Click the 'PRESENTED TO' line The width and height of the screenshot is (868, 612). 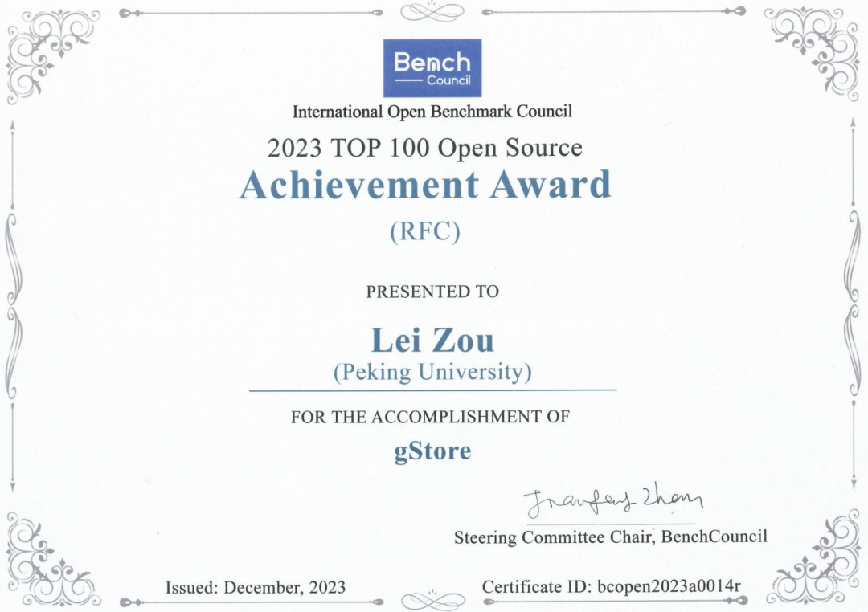(432, 292)
